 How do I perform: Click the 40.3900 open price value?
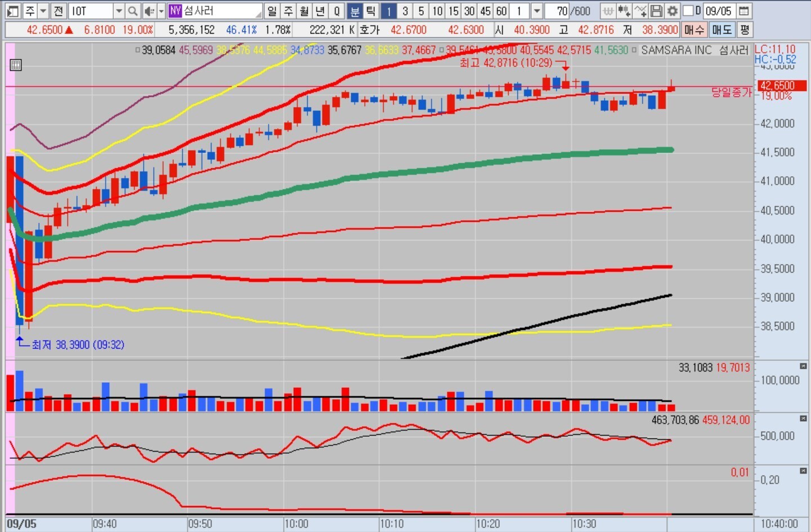click(531, 29)
